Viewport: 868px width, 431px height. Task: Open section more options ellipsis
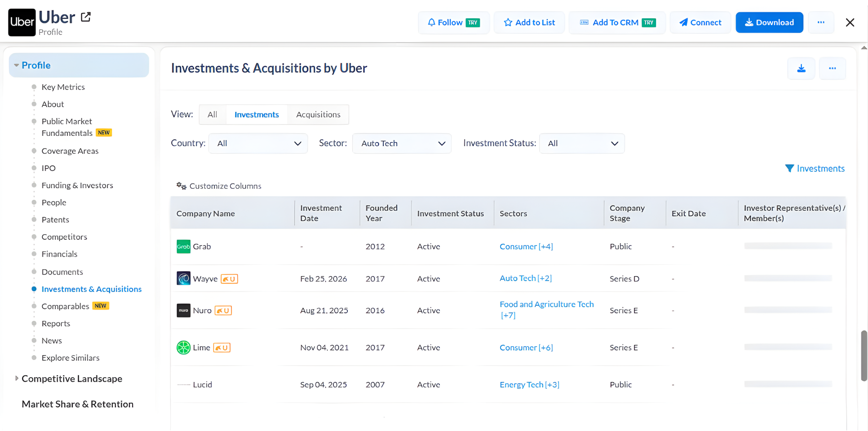pyautogui.click(x=832, y=68)
